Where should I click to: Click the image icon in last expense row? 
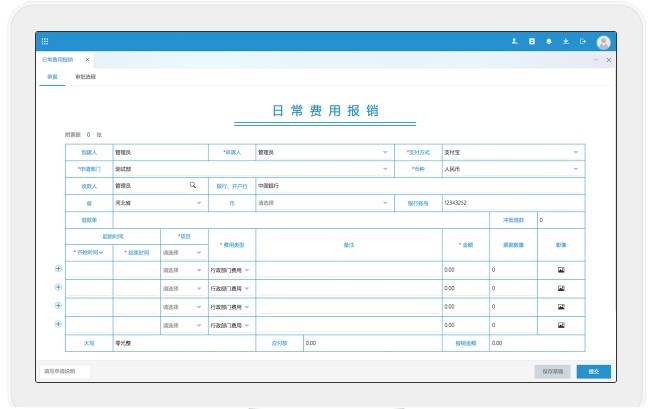(x=560, y=324)
